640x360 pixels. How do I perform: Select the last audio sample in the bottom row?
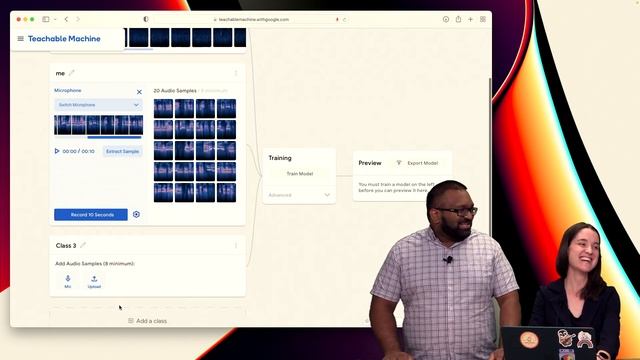tap(226, 193)
